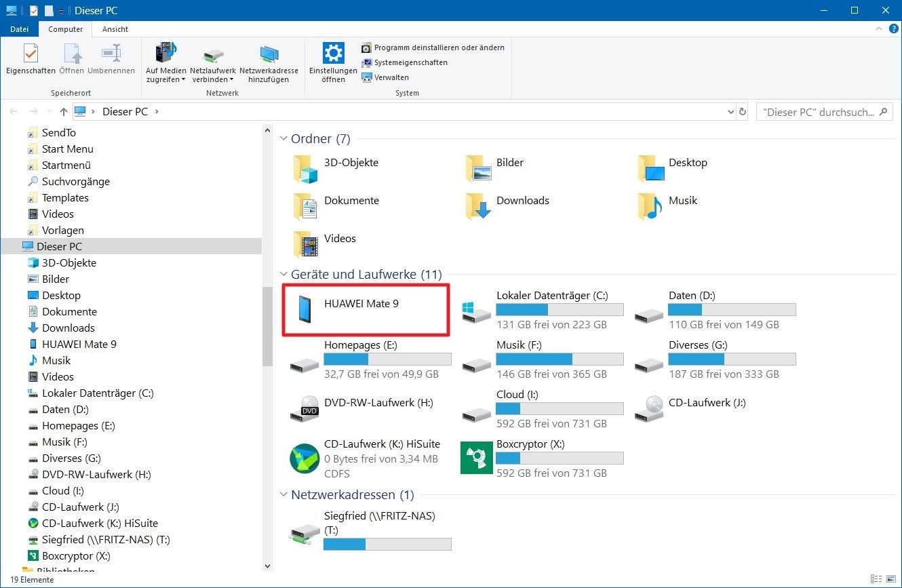Collapse the Netzwerkadressen (1) group
Viewport: 902px width, 588px height.
pos(284,495)
